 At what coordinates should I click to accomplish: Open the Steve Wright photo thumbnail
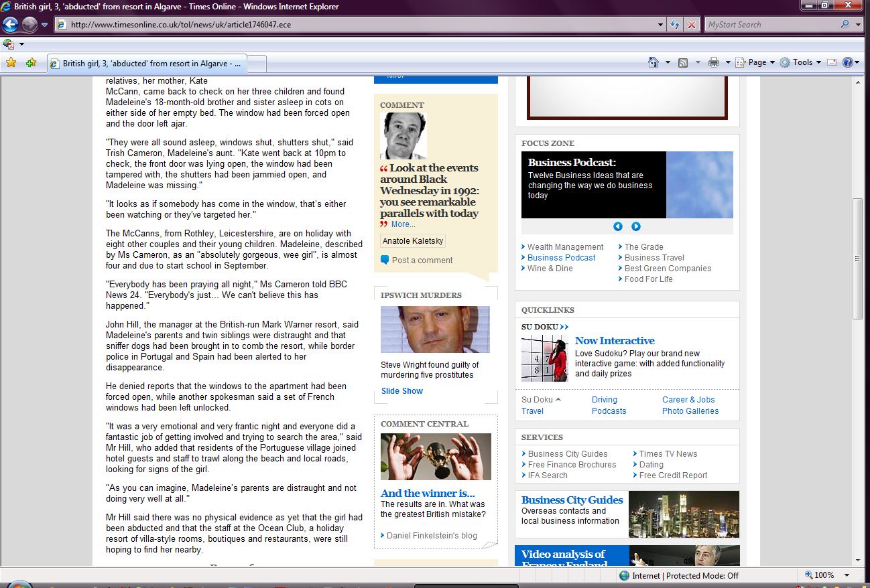(x=435, y=329)
